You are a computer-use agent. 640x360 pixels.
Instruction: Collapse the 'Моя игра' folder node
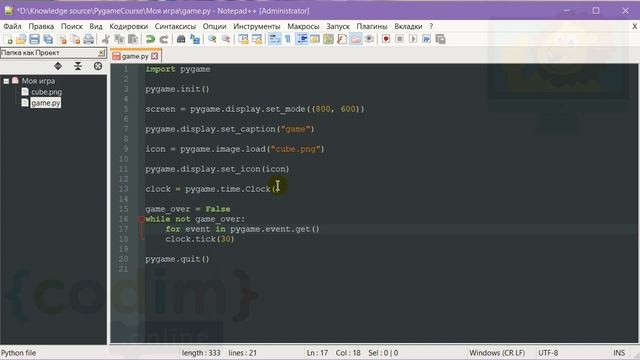click(6, 81)
